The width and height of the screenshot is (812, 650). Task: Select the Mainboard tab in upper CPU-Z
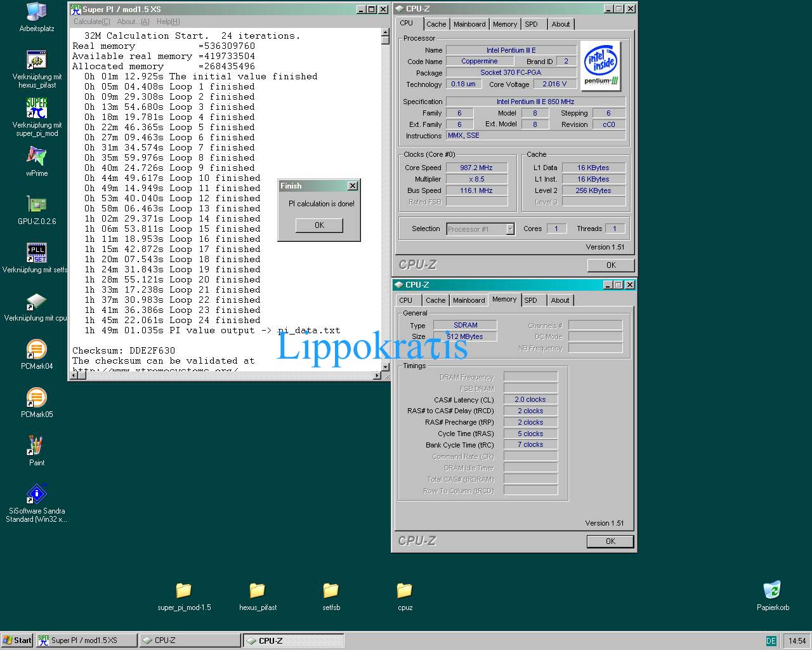pyautogui.click(x=469, y=24)
